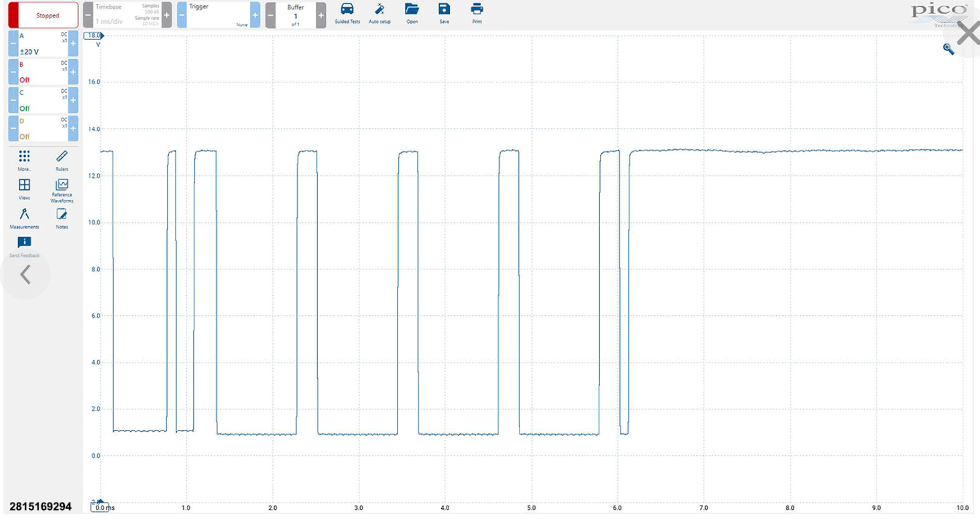Increase channel A range with plus
Screen dimensions: 980x520
73,44
